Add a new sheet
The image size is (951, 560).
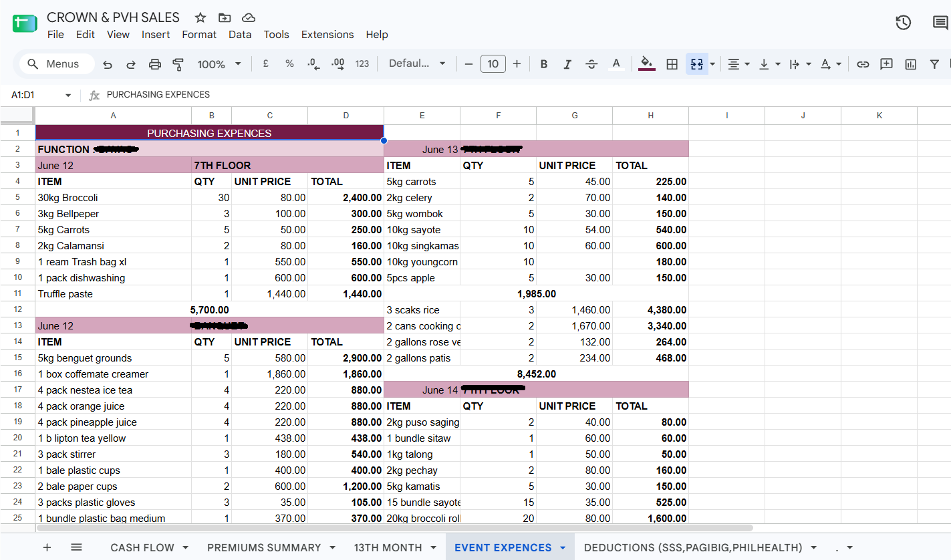[47, 547]
